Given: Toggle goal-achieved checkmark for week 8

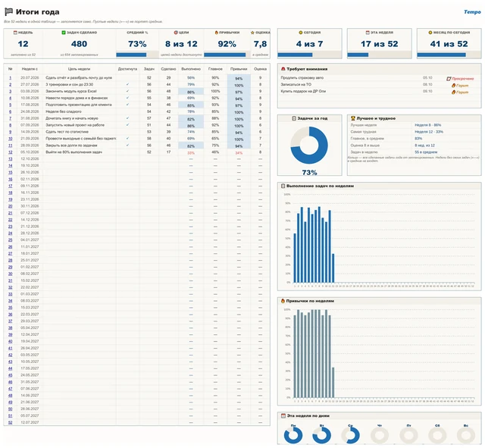Looking at the screenshot, I should [x=127, y=124].
